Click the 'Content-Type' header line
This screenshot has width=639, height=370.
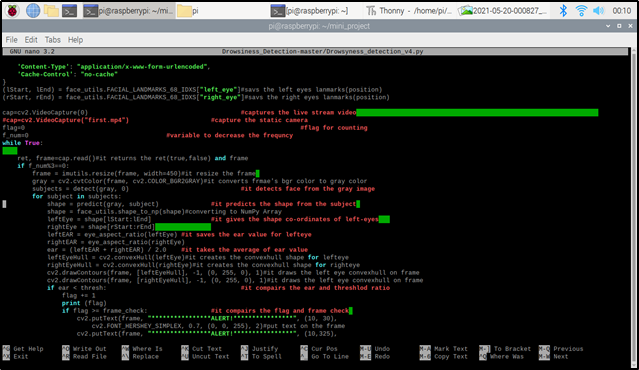click(x=114, y=66)
